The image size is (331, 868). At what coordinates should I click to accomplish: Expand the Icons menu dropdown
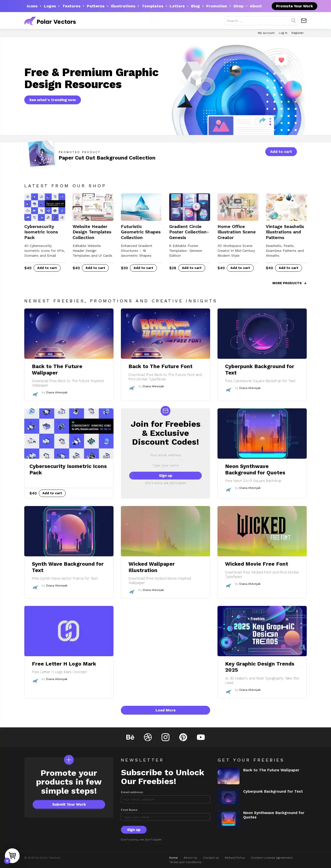[x=34, y=6]
